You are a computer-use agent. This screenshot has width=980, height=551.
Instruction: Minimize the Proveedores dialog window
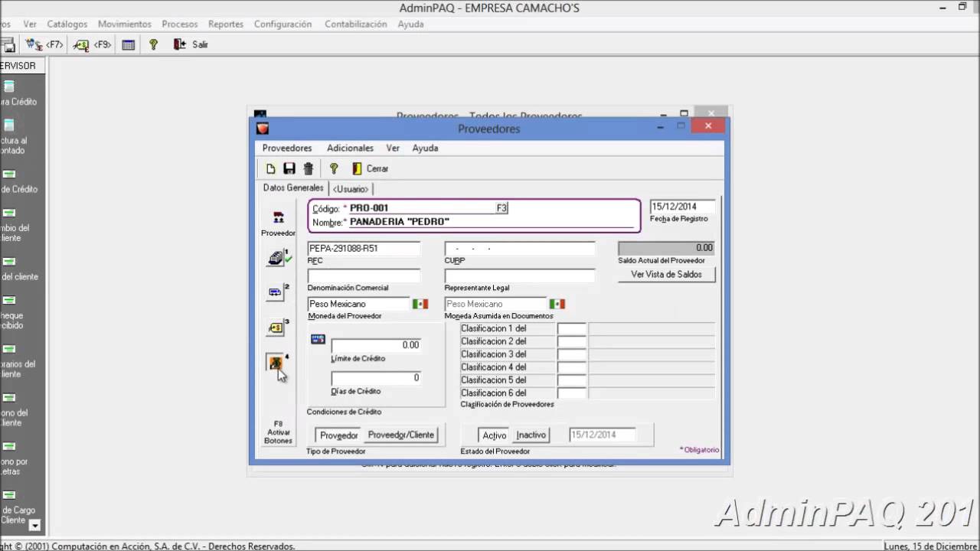point(660,127)
